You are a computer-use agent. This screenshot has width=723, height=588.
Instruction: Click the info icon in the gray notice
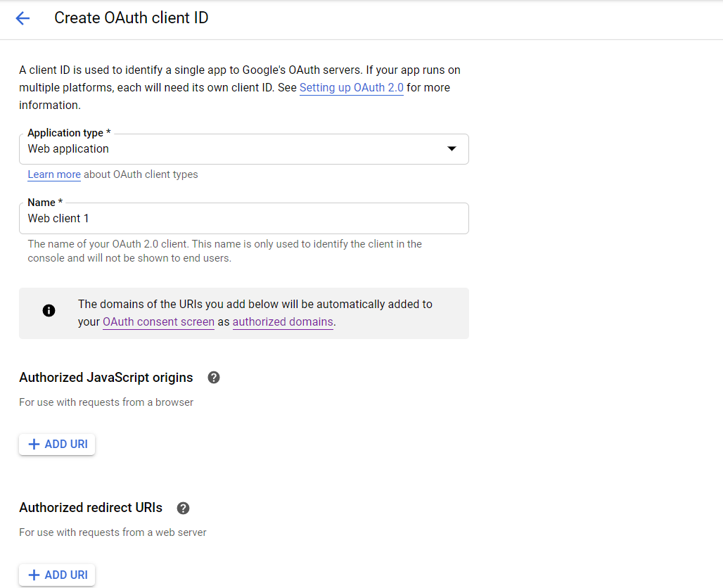click(49, 311)
